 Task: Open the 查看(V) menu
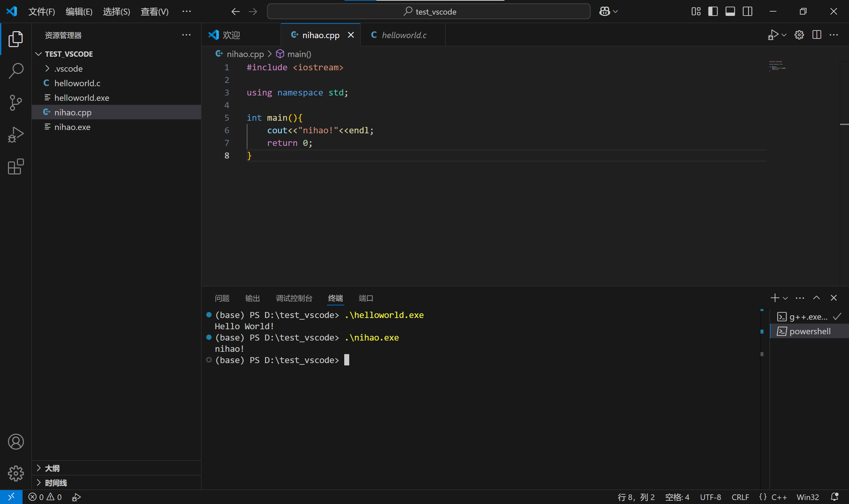155,11
